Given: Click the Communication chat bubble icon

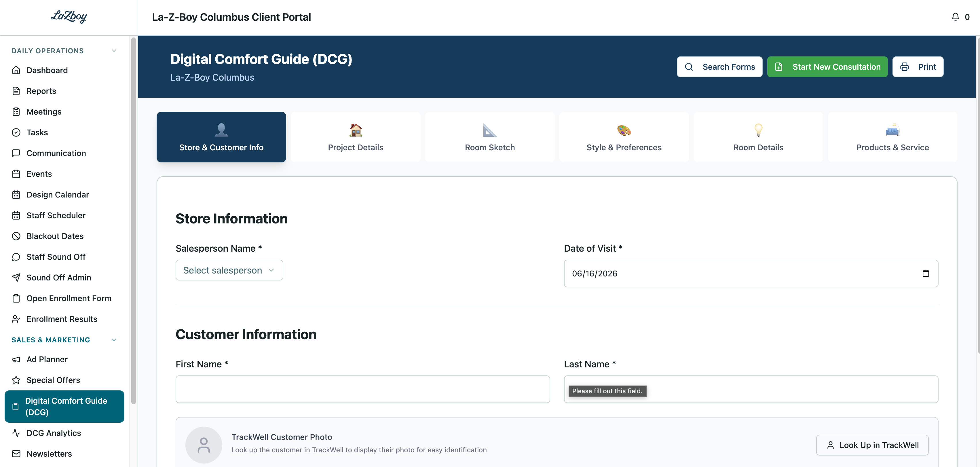Looking at the screenshot, I should [16, 153].
